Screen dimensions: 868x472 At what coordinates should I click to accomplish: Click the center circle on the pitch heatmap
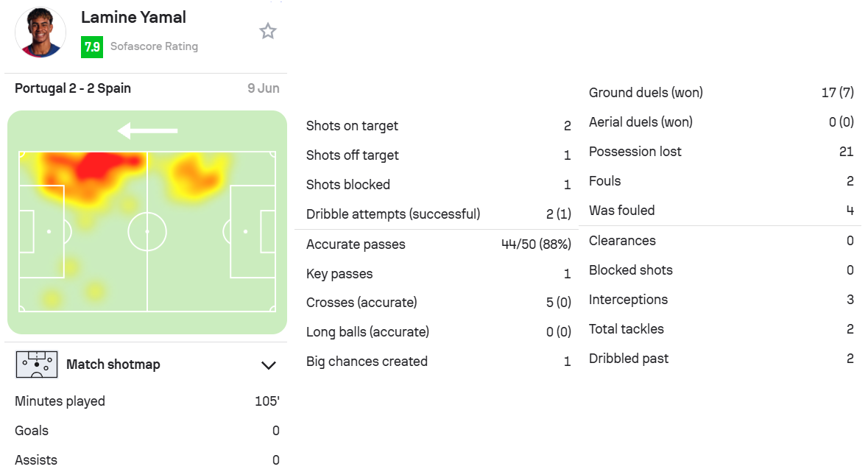coord(147,231)
